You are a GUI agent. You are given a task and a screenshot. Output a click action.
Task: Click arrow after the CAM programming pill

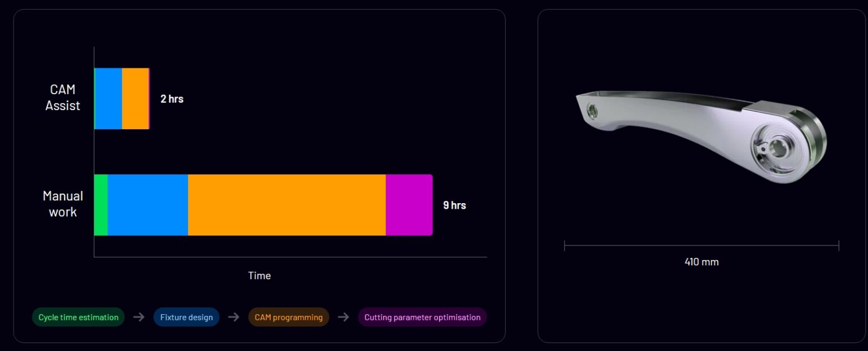coord(343,317)
